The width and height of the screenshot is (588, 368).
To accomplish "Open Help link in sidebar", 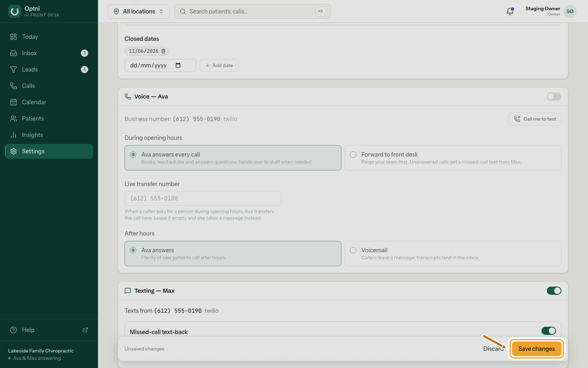I will 49,330.
